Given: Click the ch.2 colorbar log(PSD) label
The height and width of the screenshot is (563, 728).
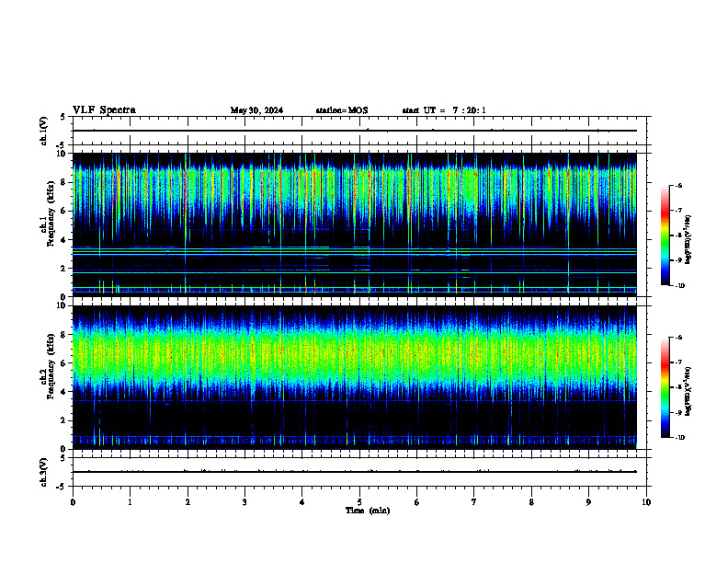Looking at the screenshot, I should 688,391.
